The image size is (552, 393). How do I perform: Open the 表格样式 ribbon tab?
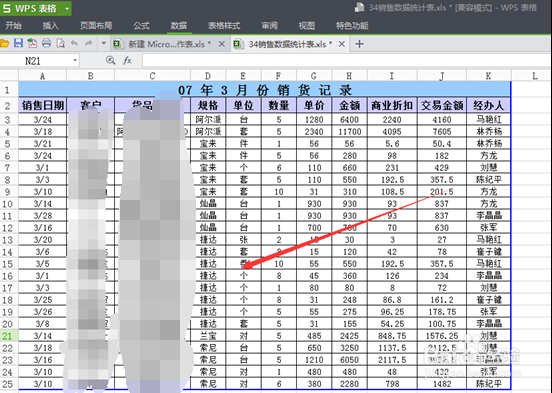224,25
